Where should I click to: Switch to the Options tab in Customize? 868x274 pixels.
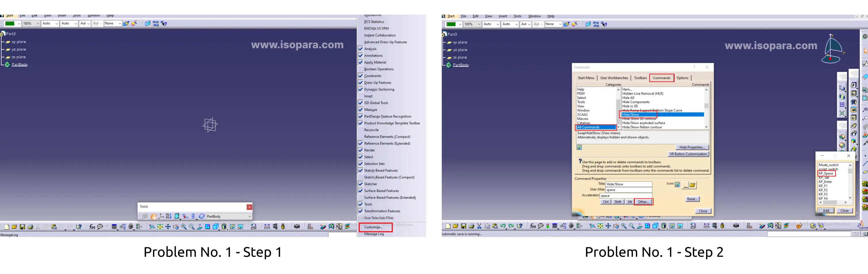[682, 78]
